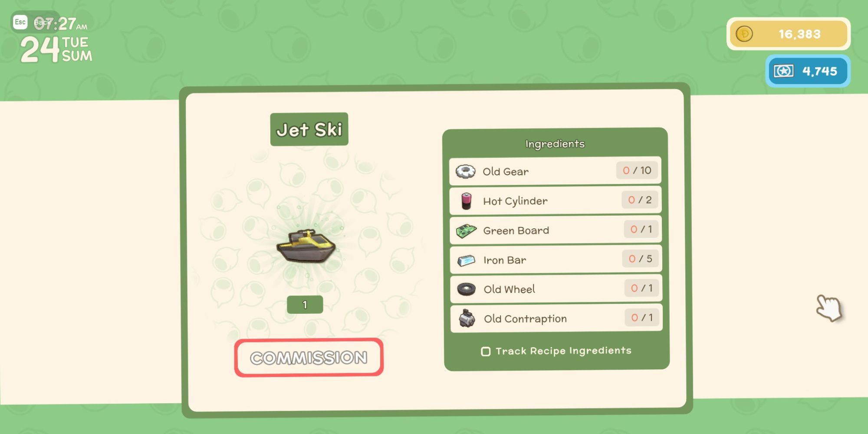Click the 16,383 coin balance
This screenshot has width=868, height=434.
pyautogui.click(x=799, y=34)
